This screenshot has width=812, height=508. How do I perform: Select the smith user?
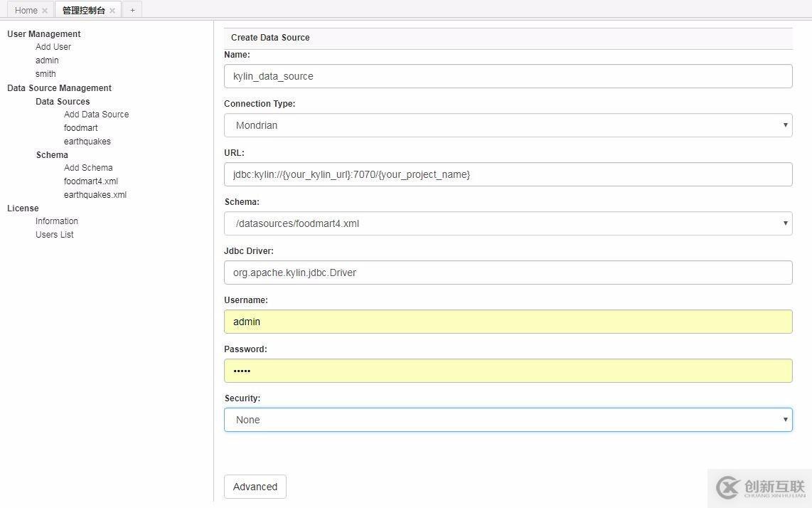coord(46,74)
